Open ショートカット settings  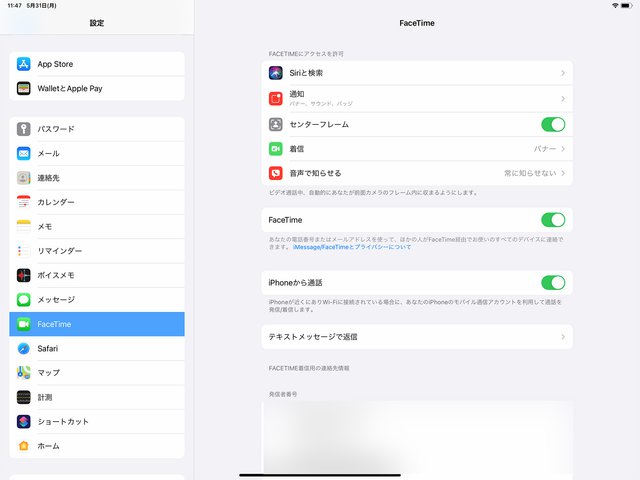point(97,421)
